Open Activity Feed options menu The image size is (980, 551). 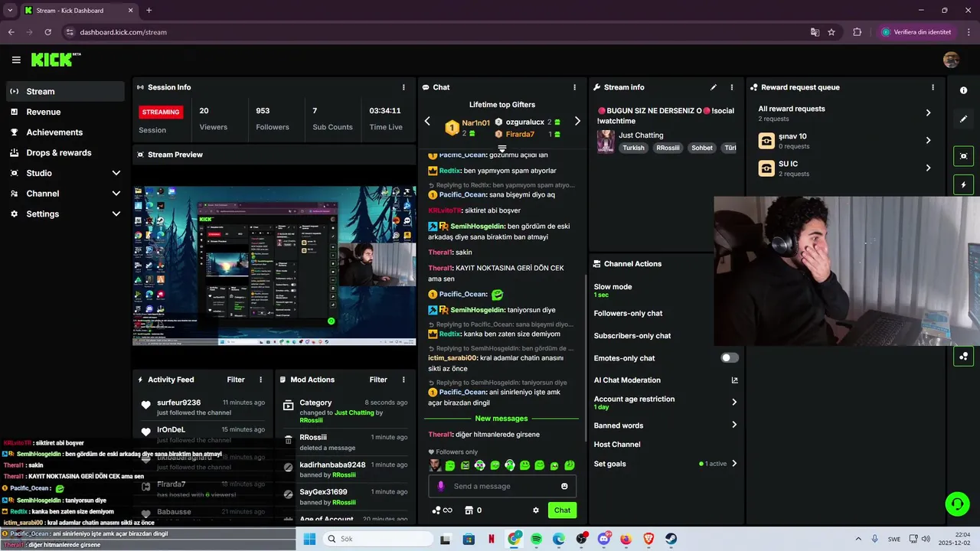coord(260,380)
